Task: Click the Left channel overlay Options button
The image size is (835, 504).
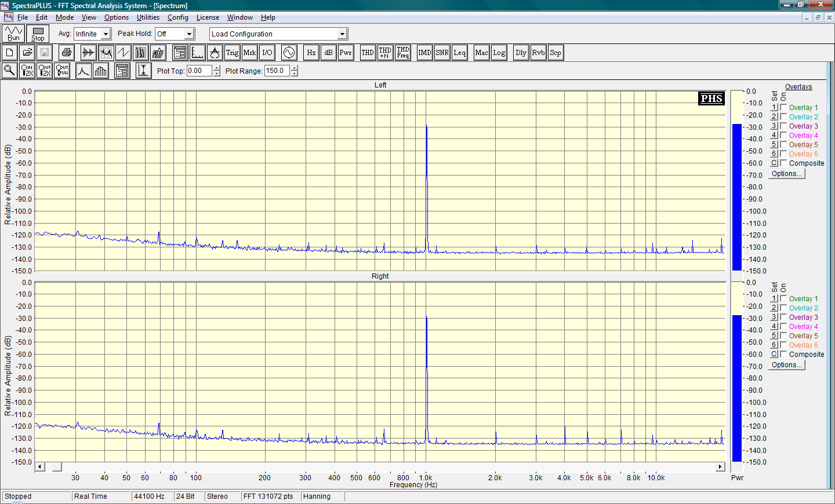Action: (786, 174)
